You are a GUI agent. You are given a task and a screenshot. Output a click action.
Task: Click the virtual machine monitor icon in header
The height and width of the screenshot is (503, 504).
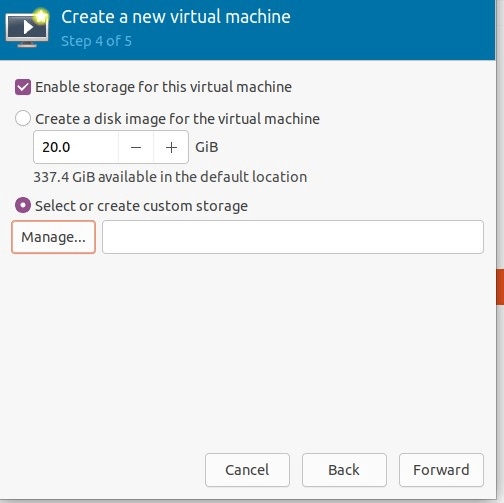pos(27,28)
